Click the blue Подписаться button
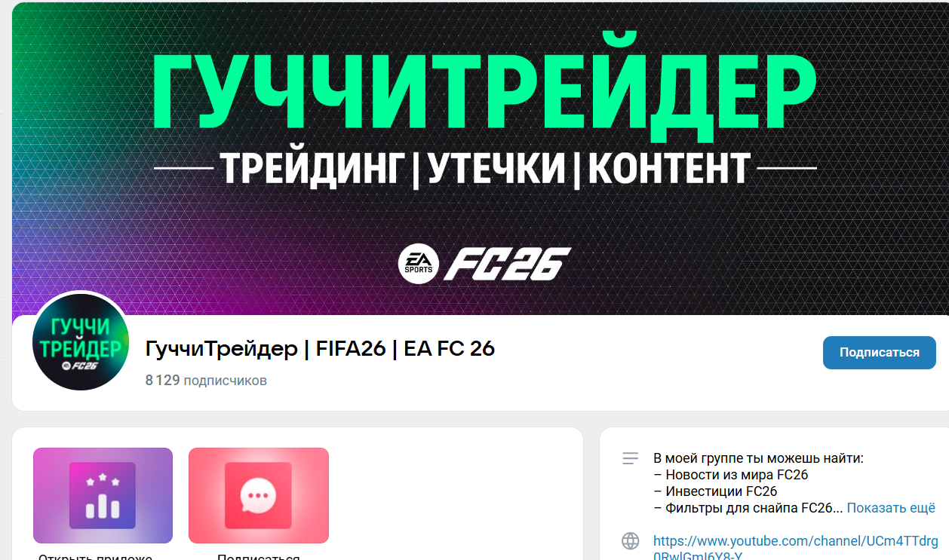This screenshot has width=949, height=560. [879, 353]
